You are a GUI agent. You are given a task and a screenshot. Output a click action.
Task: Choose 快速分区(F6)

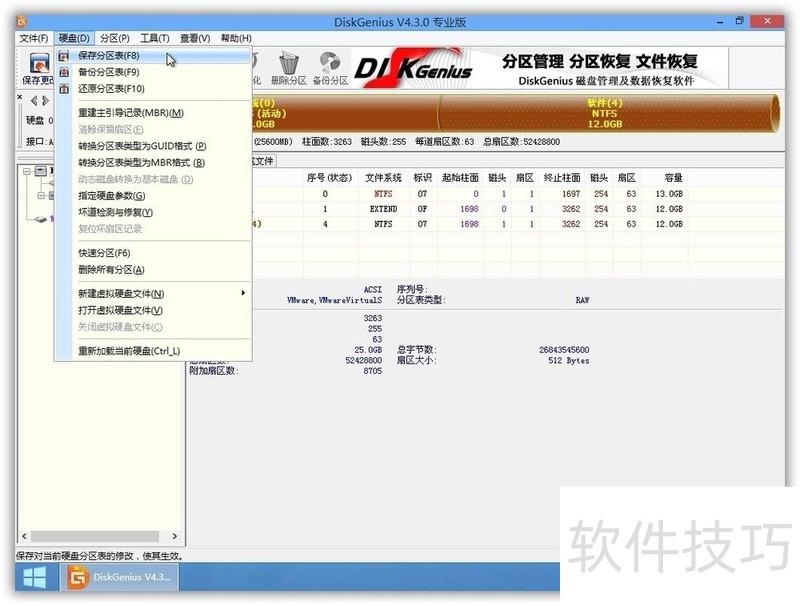[153, 253]
